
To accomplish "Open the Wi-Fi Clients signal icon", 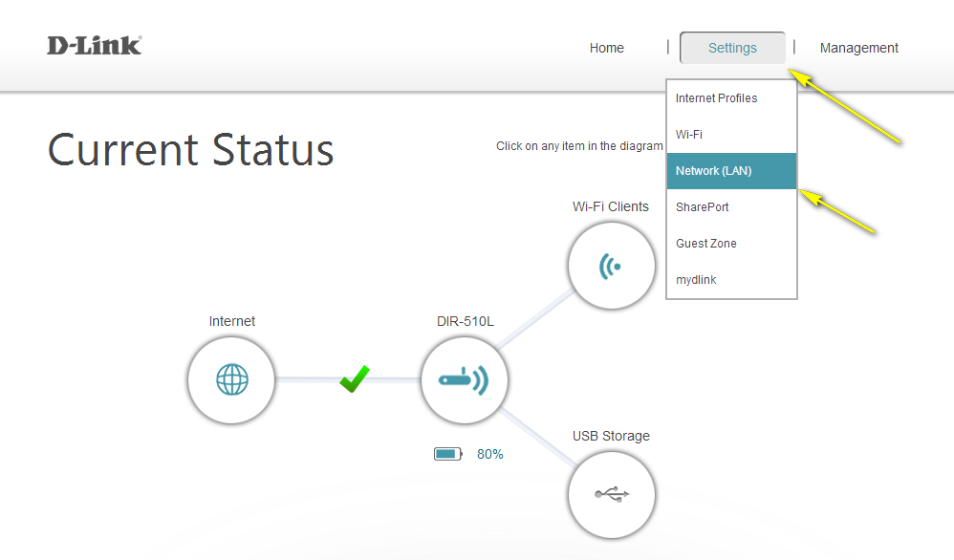I will [611, 267].
